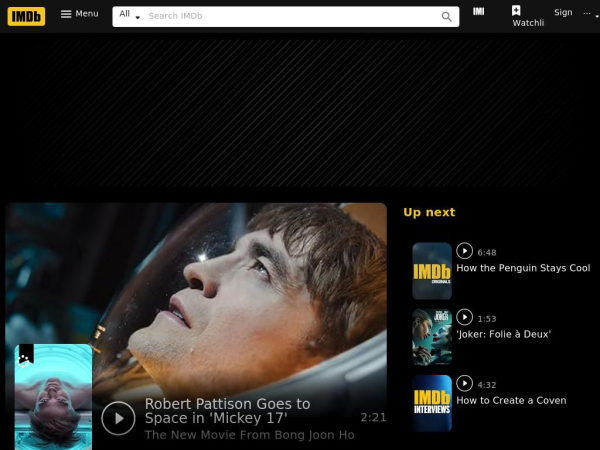Click the 'Joker: Folie à Deux' title
The image size is (600, 450).
pyautogui.click(x=503, y=334)
